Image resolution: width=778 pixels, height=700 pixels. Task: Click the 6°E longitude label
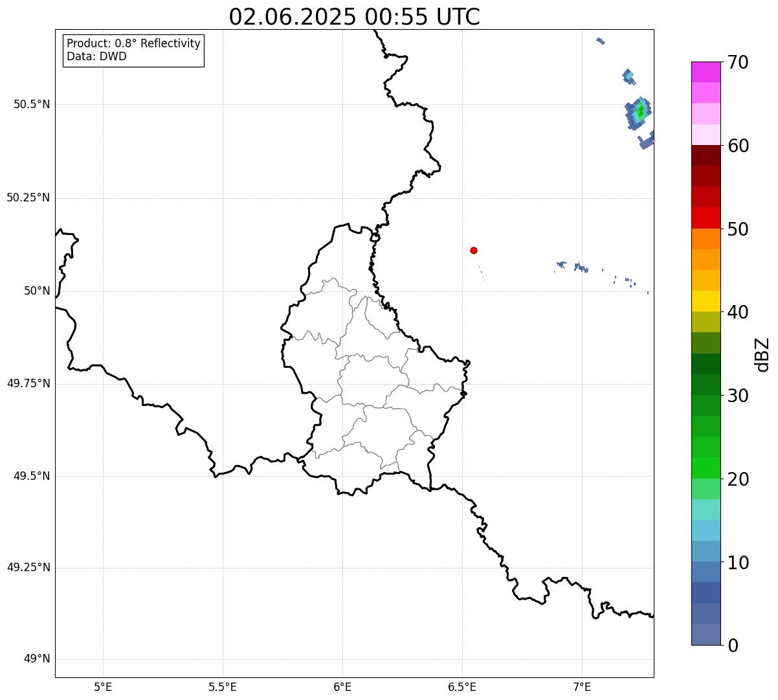[x=342, y=686]
